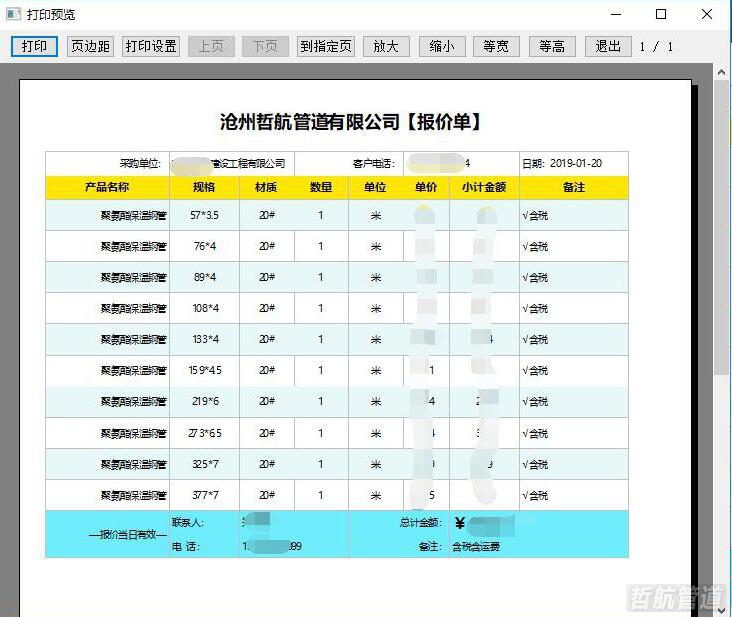Click spec cell 377*7
Viewport: 732px width, 617px height.
pyautogui.click(x=205, y=495)
